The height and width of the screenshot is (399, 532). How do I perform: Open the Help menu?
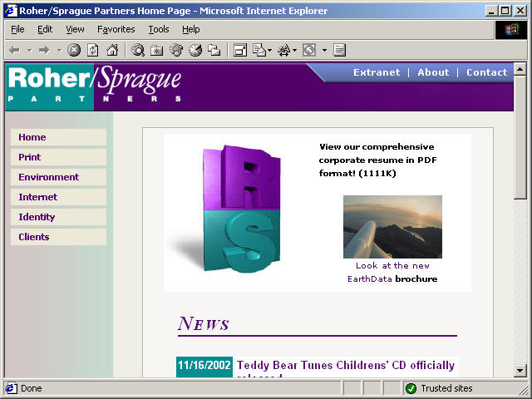(x=190, y=30)
